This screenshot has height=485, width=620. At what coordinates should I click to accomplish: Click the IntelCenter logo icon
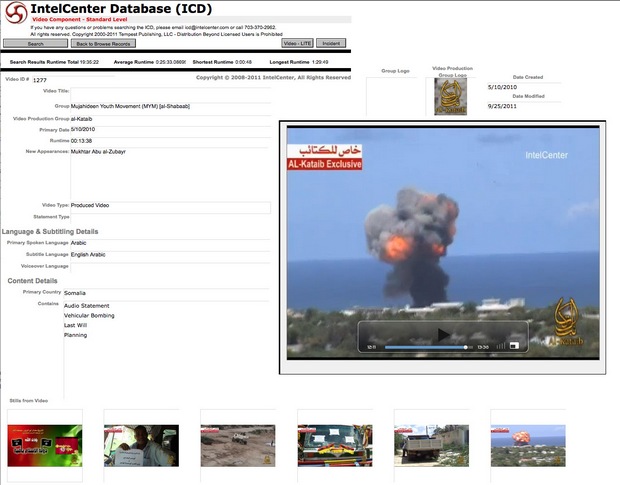click(13, 12)
